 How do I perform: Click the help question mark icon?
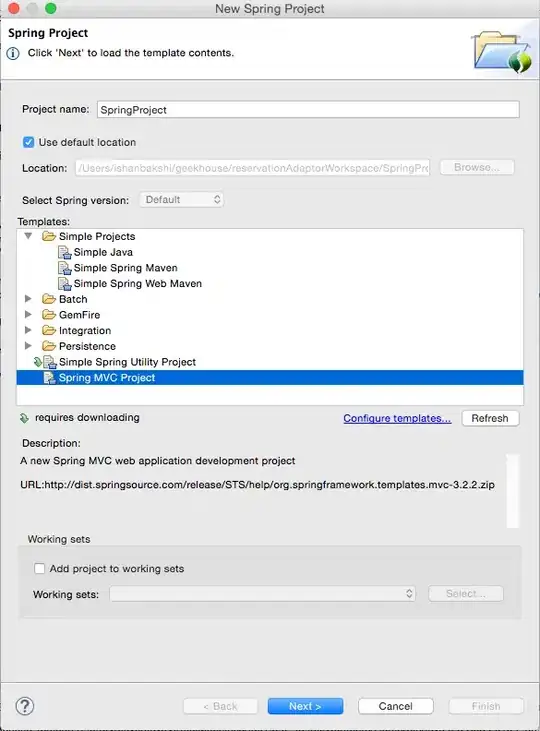25,706
